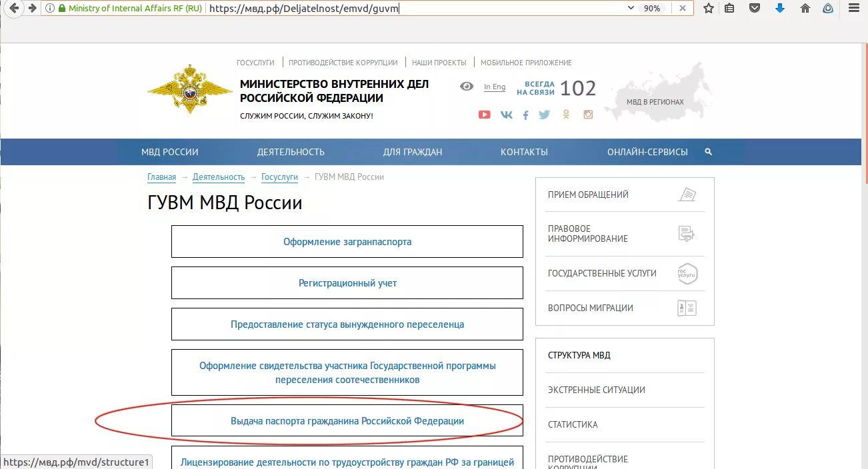The height and width of the screenshot is (469, 868).
Task: Switch the site to In Eng
Action: click(x=495, y=87)
